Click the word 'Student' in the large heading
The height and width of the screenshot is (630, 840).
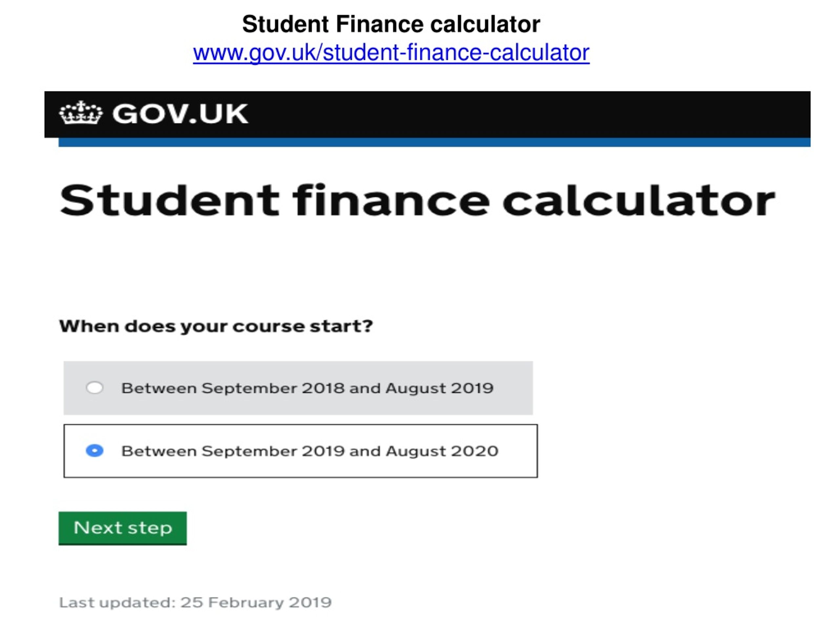tap(170, 200)
